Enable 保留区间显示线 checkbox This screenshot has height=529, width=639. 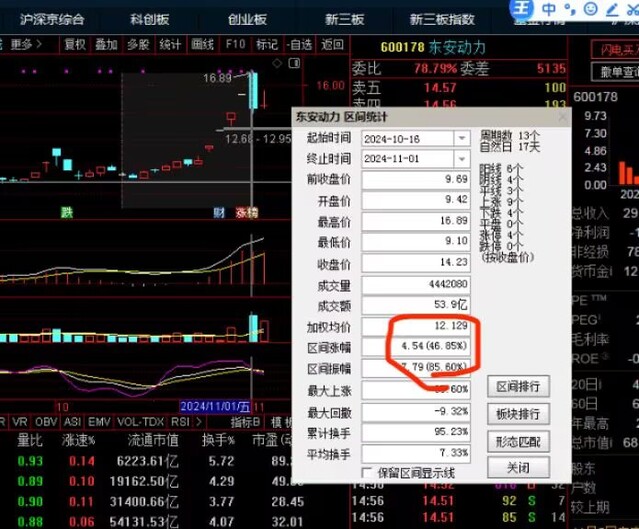[x=367, y=473]
